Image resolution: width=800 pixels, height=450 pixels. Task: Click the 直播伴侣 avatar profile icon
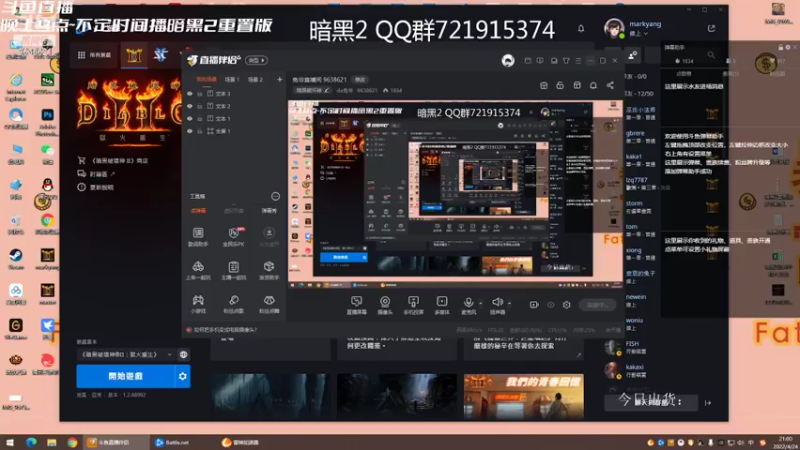[x=508, y=61]
